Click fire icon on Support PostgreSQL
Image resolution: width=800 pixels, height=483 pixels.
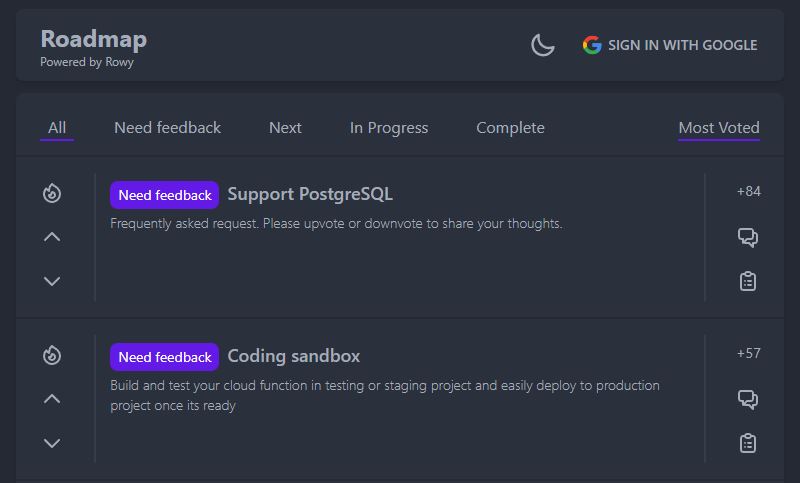(52, 193)
